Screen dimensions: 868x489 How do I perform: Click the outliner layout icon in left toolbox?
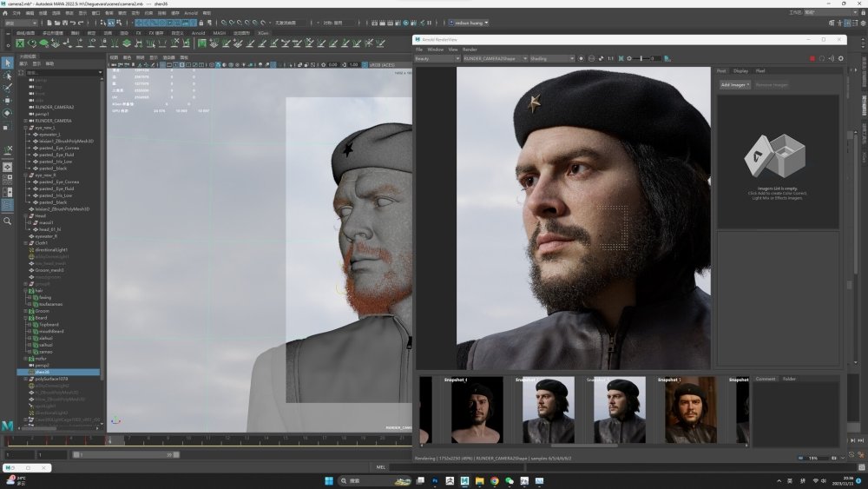click(x=7, y=205)
